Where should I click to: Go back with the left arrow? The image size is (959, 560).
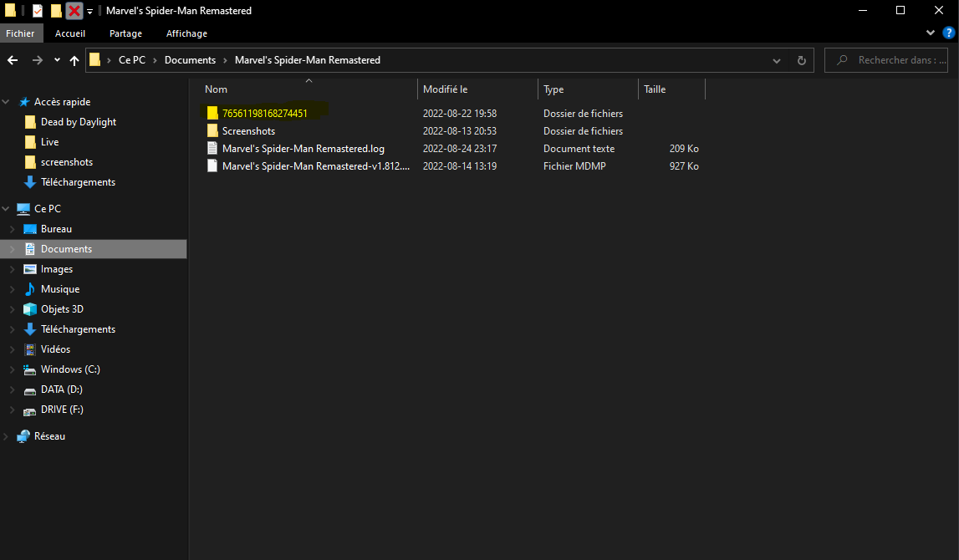tap(13, 60)
